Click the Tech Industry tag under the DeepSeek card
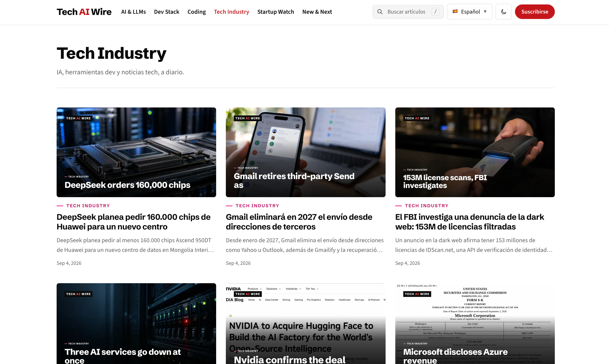The image size is (609, 364). (x=88, y=206)
